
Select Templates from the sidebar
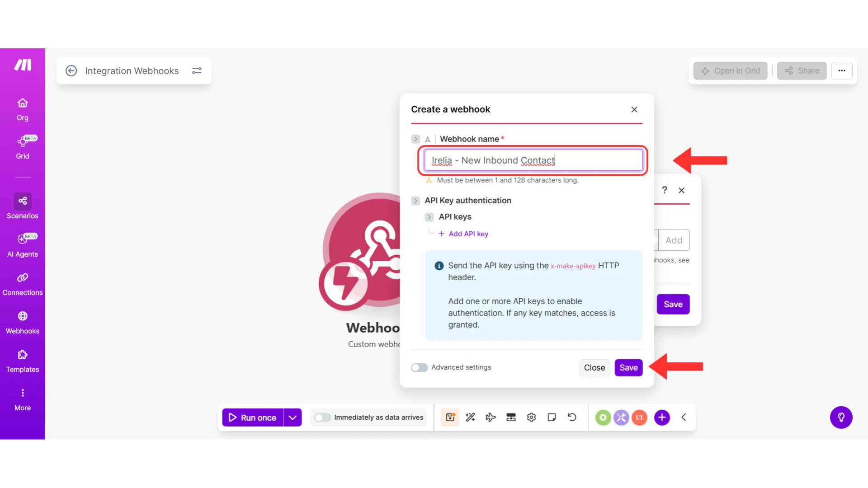[x=22, y=360]
